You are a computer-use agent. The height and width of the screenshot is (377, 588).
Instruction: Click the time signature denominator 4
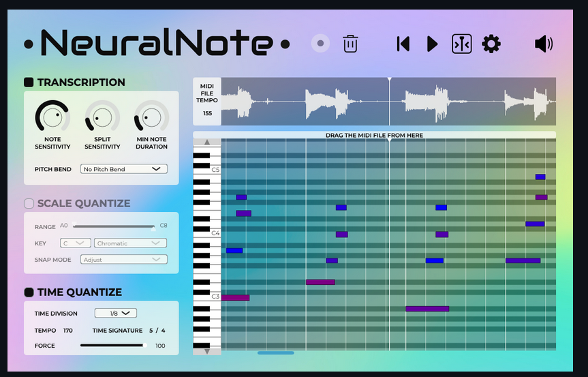[163, 331]
